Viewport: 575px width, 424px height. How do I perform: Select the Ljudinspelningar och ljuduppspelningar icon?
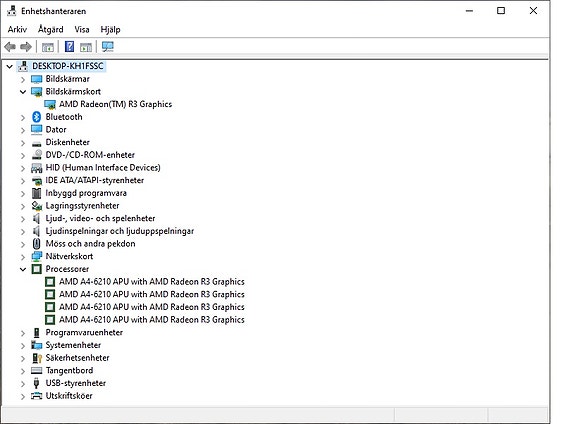point(36,231)
